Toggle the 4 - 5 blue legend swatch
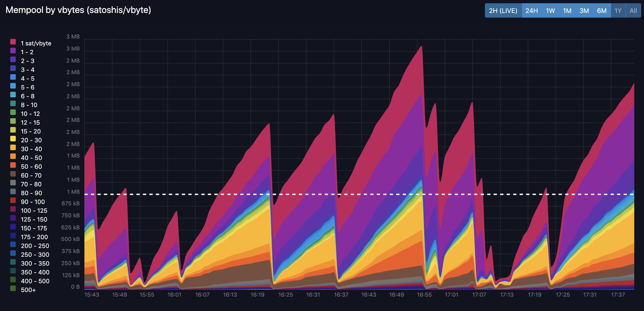The width and height of the screenshot is (644, 311). (13, 77)
